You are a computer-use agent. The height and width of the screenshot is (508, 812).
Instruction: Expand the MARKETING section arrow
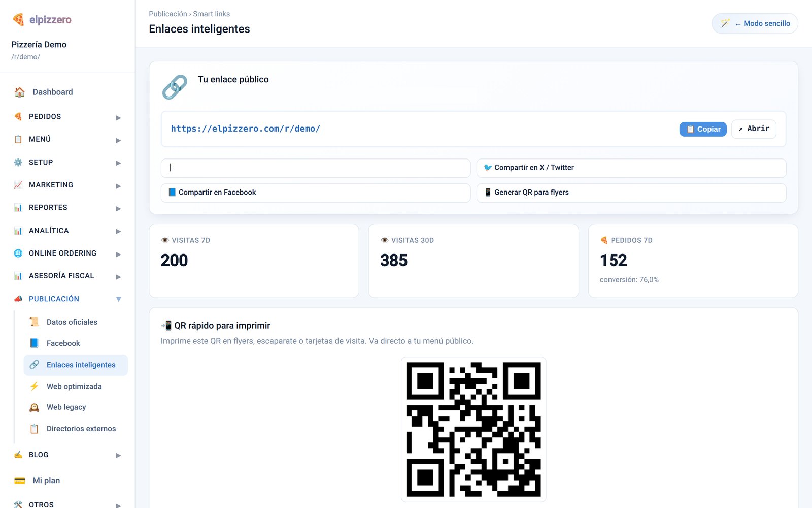coord(118,186)
